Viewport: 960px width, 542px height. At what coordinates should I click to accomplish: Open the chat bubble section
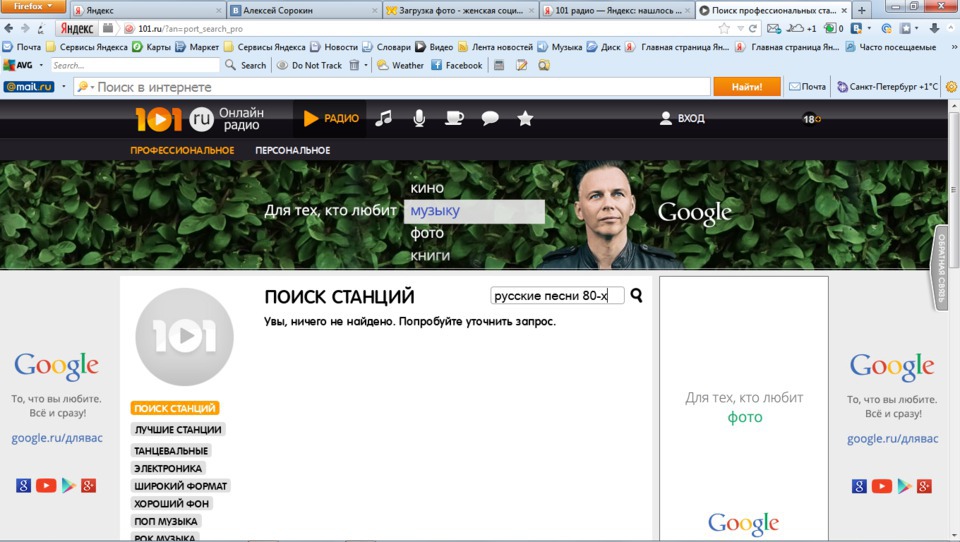tap(490, 118)
